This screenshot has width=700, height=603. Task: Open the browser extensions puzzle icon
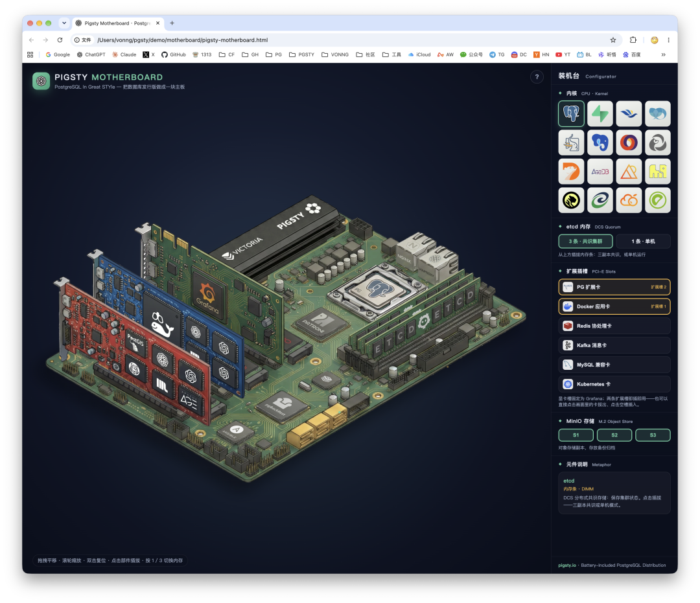[633, 40]
